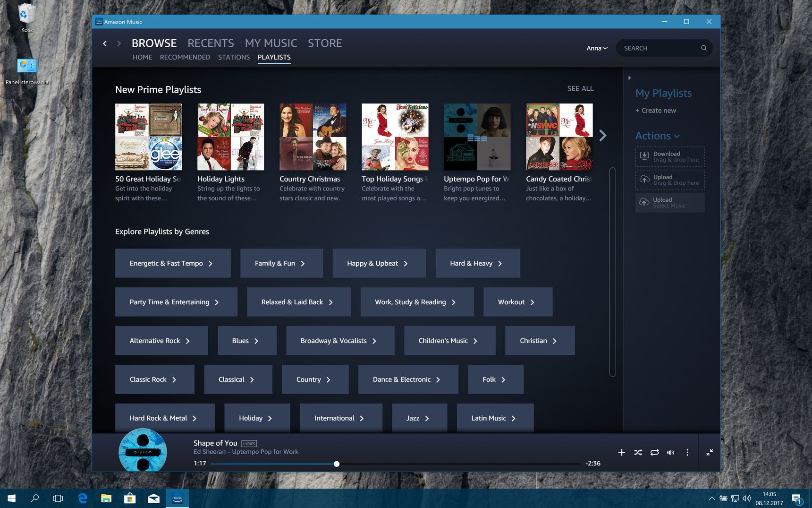812x508 pixels.
Task: Open Country genre
Action: click(x=315, y=379)
